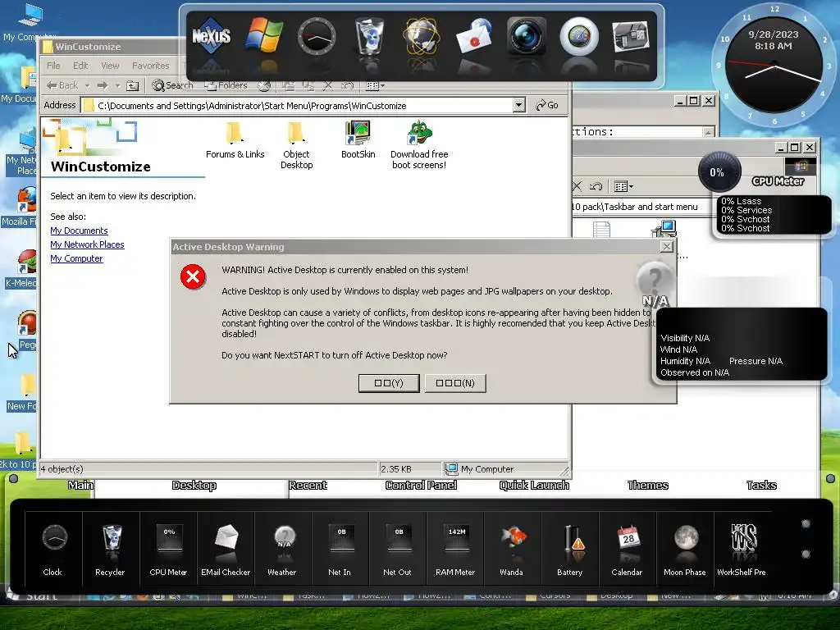Open the View menu in WinCustomize window

coord(110,66)
